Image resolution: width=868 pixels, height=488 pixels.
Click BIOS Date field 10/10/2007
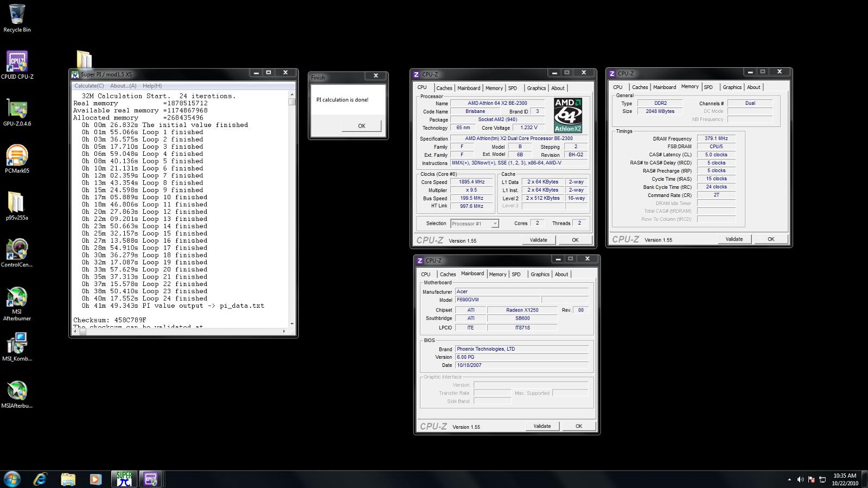[x=522, y=365]
